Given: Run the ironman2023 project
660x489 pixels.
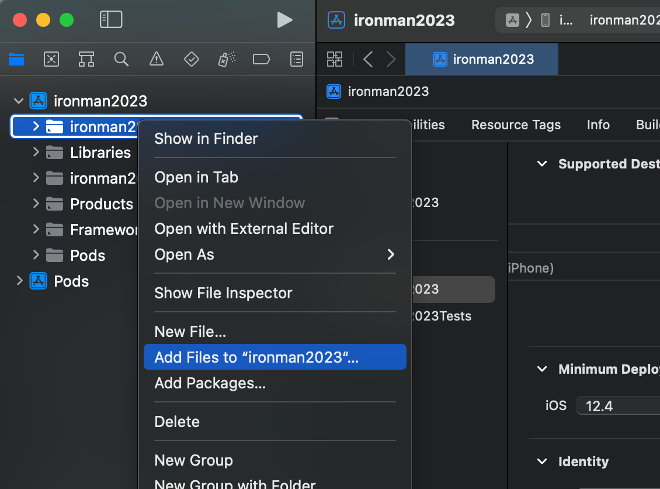Looking at the screenshot, I should (x=285, y=20).
